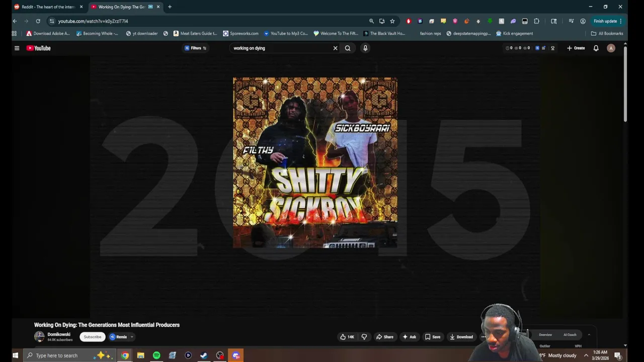Open Domikowski channel name link
The width and height of the screenshot is (644, 362).
point(59,334)
